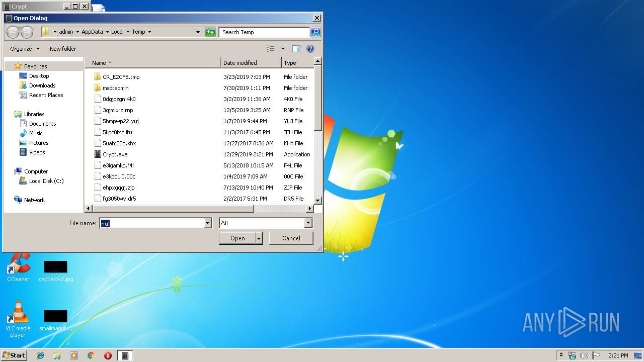Select capitaldvd.jpg desktop file

[56, 271]
